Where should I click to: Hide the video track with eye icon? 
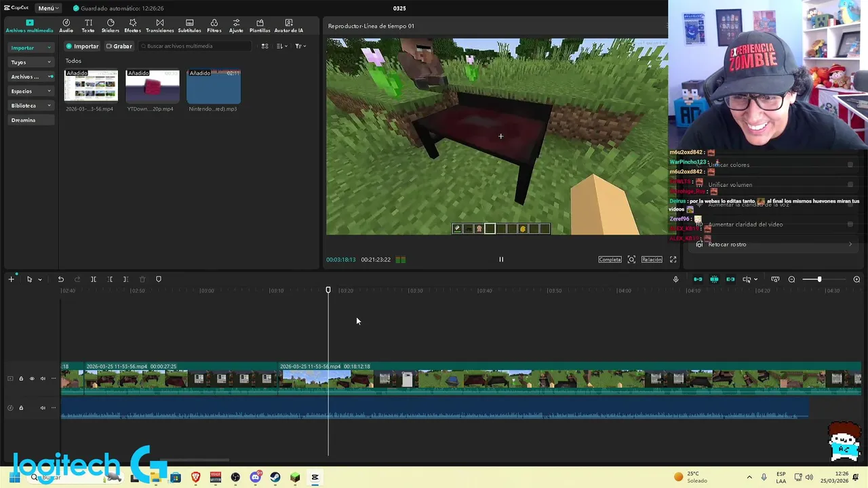tap(32, 379)
